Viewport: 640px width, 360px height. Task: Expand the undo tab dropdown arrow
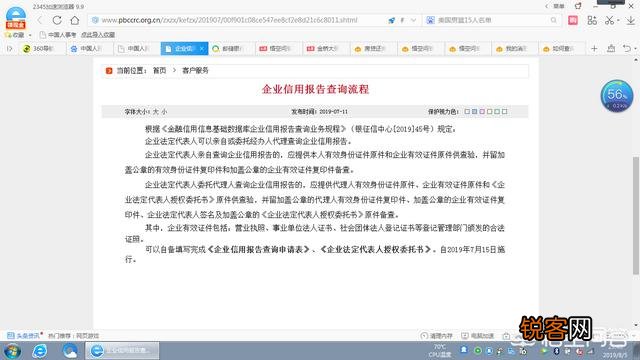pyautogui.click(x=635, y=49)
